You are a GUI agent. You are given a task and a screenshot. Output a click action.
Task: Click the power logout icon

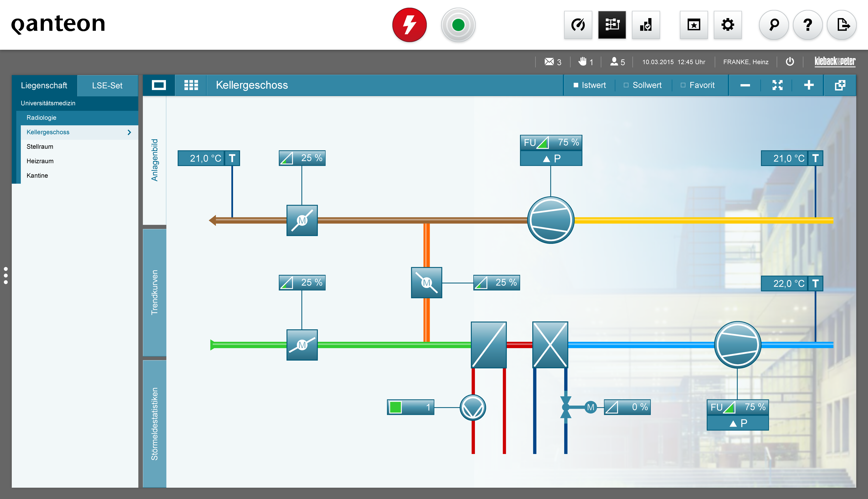pyautogui.click(x=790, y=62)
